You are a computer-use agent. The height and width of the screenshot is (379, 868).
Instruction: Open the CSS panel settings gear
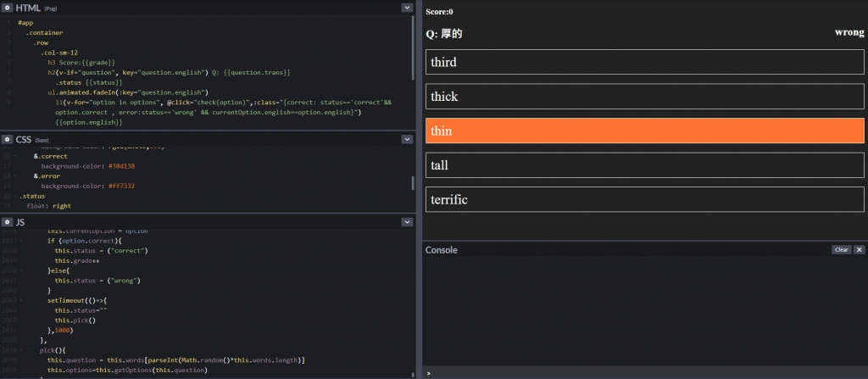point(8,140)
